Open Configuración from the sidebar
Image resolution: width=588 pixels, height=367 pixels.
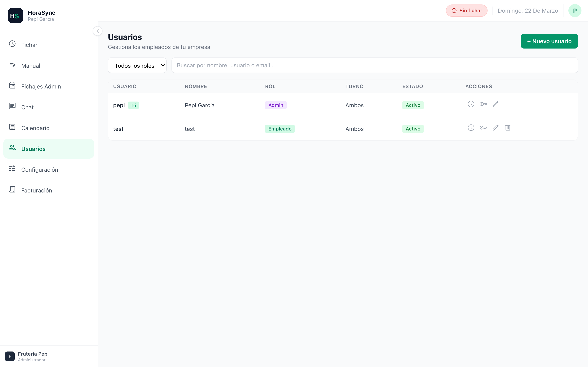(x=40, y=170)
